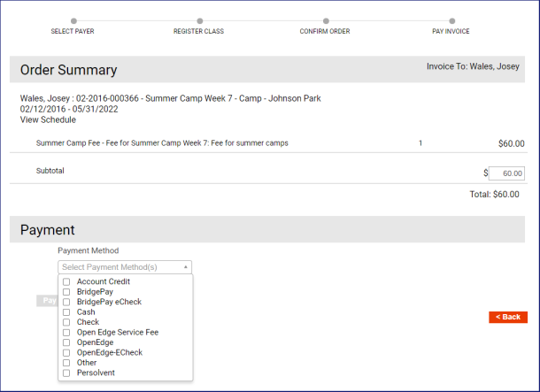This screenshot has width=540, height=392.
Task: Tick the BridgePay eCheck checkbox
Action: [66, 302]
